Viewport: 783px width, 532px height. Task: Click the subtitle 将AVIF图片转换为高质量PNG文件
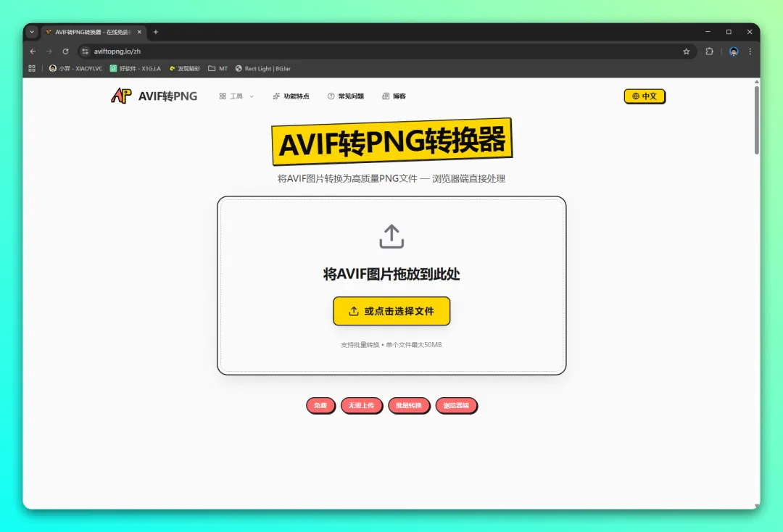coord(347,179)
